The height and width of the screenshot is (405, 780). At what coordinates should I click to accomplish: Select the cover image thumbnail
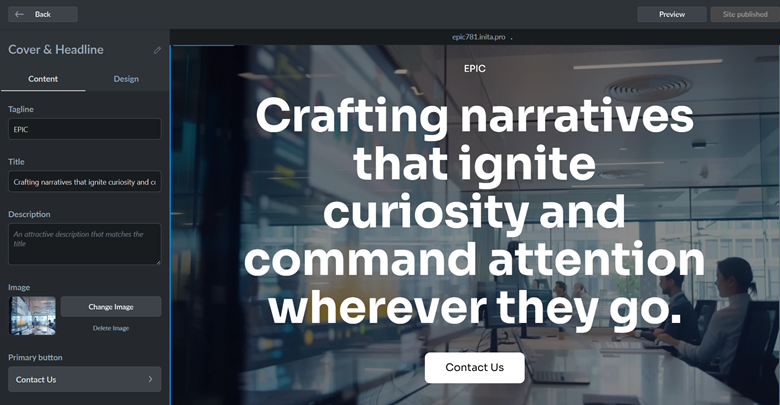tap(32, 316)
